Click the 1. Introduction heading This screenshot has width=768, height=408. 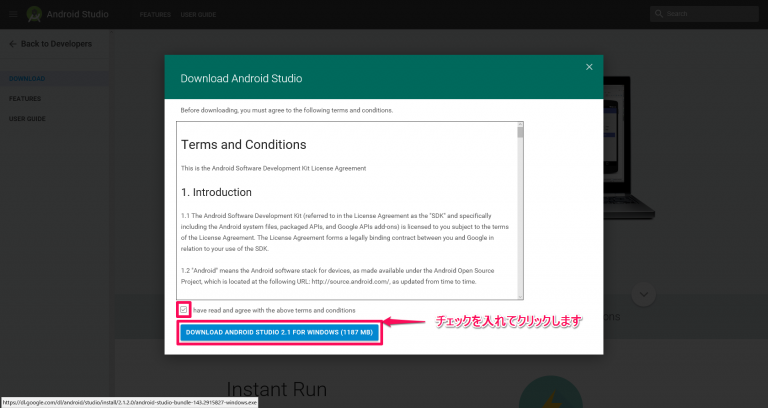pyautogui.click(x=216, y=192)
